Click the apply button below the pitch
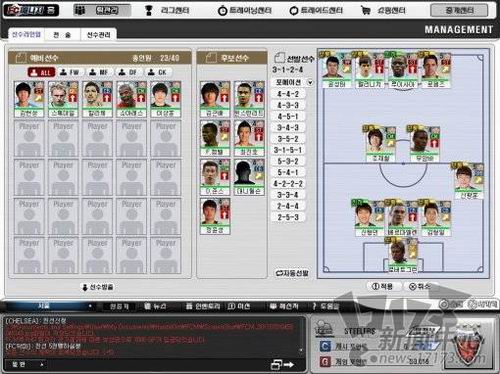This screenshot has width=500, height=374. click(x=383, y=286)
